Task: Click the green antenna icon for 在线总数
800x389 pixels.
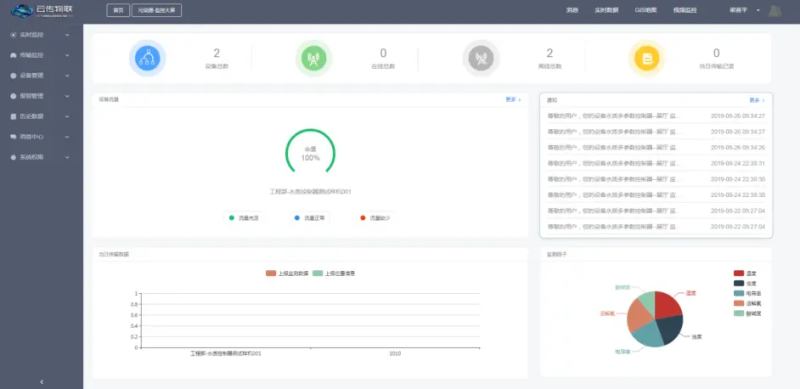Action: point(314,58)
